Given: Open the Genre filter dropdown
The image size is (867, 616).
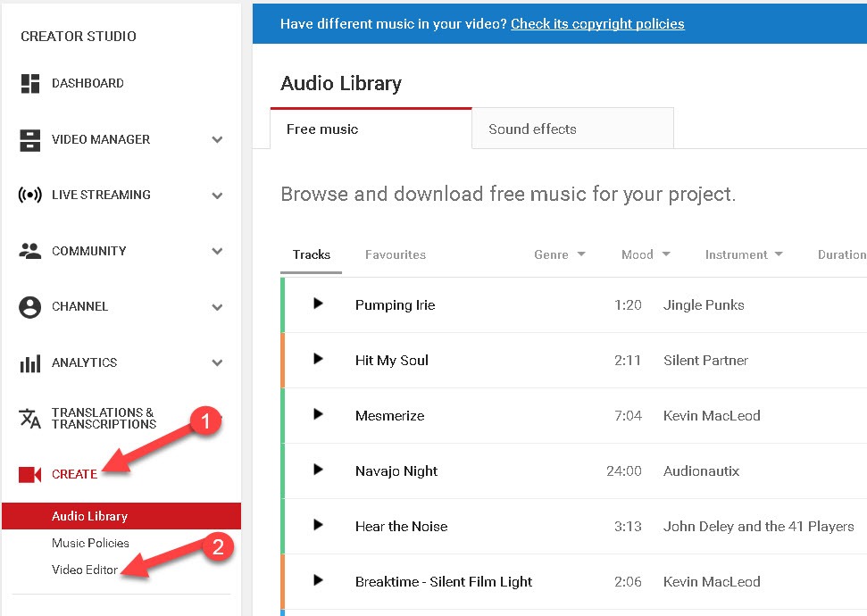Looking at the screenshot, I should pyautogui.click(x=560, y=254).
